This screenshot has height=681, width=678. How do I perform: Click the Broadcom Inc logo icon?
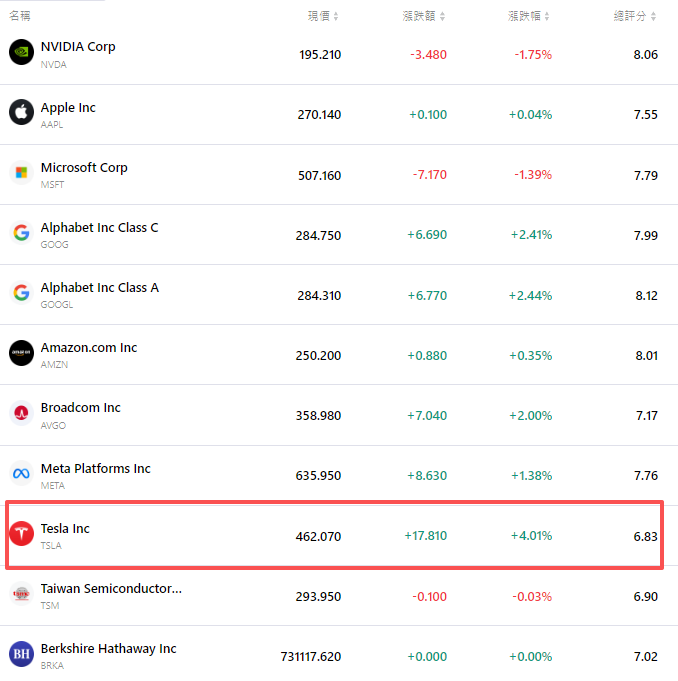pos(21,413)
